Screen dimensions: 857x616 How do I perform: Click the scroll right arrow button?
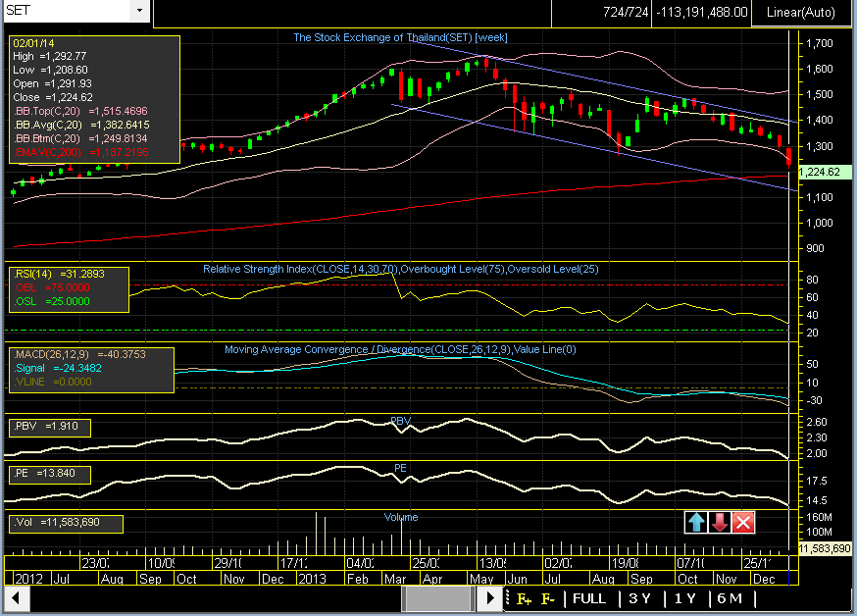490,598
